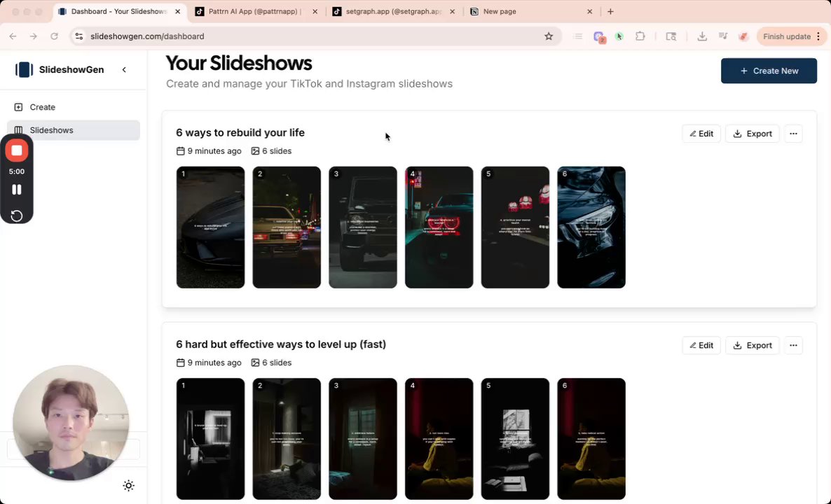Open the browser extensions puzzle icon

[x=640, y=36]
